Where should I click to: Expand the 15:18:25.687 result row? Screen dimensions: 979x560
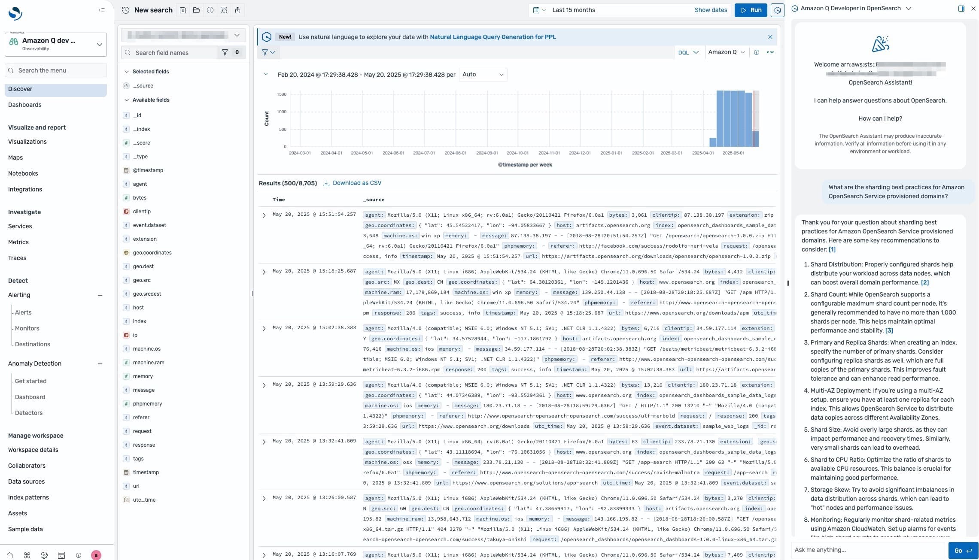(264, 272)
